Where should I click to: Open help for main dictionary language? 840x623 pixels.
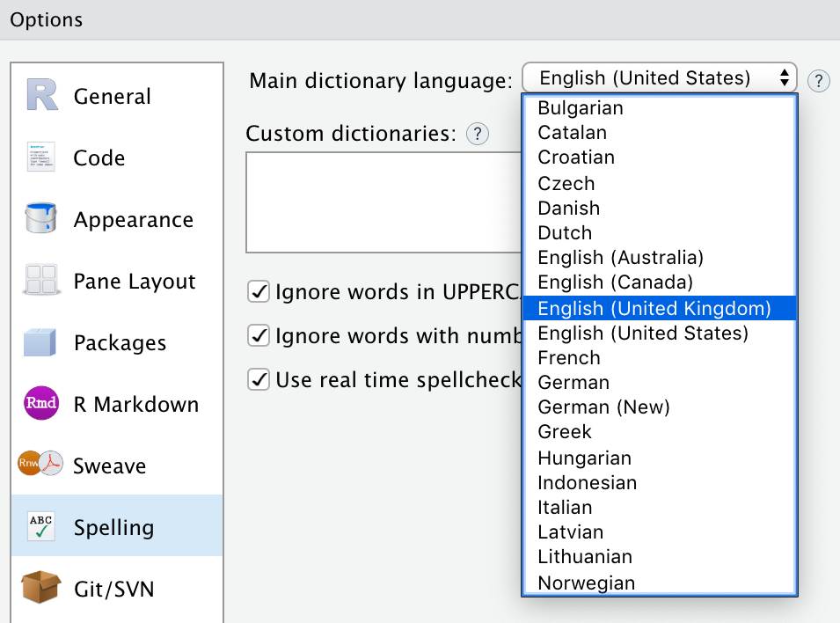click(818, 81)
